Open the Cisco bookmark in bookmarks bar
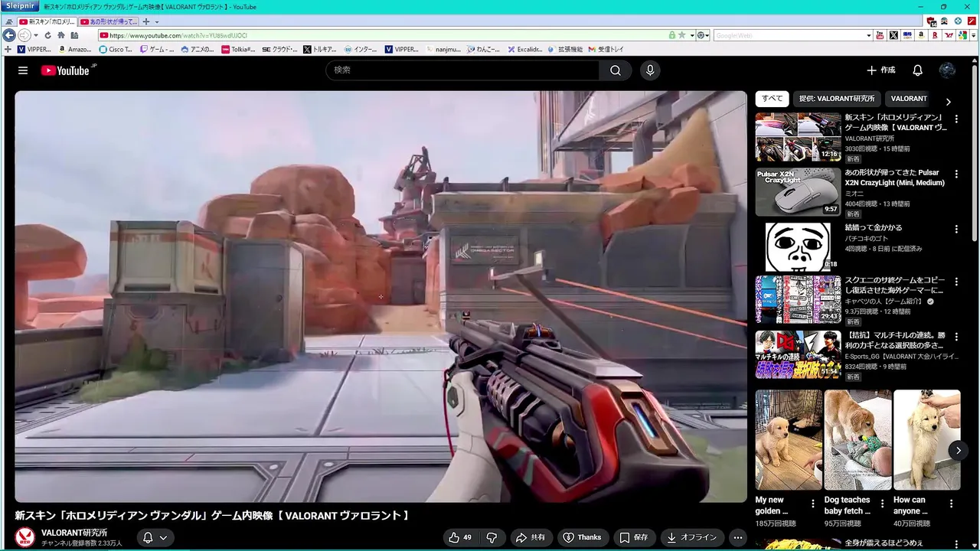The width and height of the screenshot is (980, 551). pyautogui.click(x=116, y=49)
